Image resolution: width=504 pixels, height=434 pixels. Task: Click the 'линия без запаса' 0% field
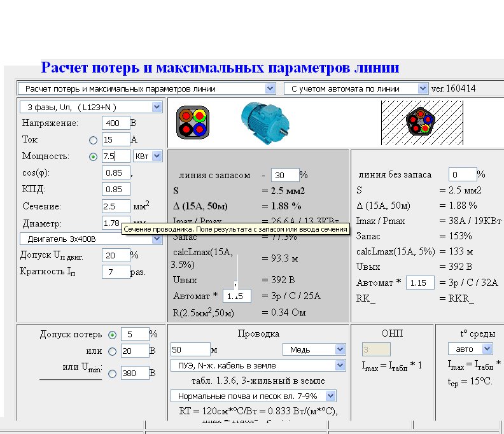coord(463,174)
